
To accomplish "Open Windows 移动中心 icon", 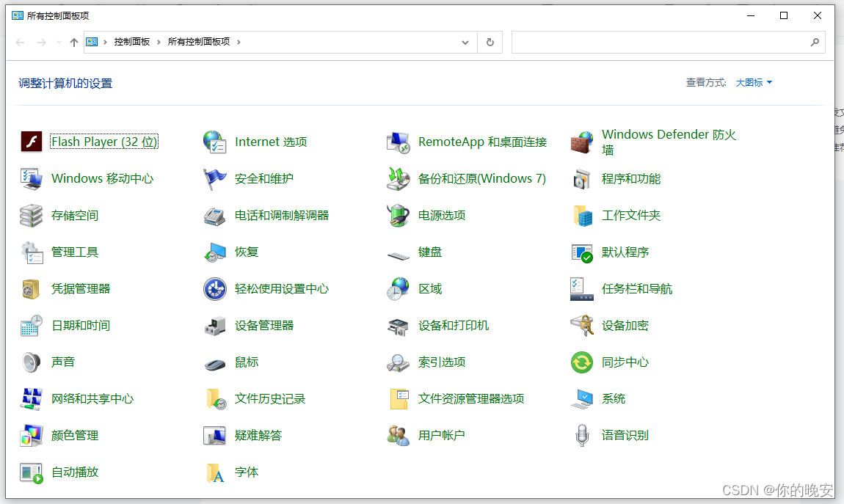I will pyautogui.click(x=32, y=178).
